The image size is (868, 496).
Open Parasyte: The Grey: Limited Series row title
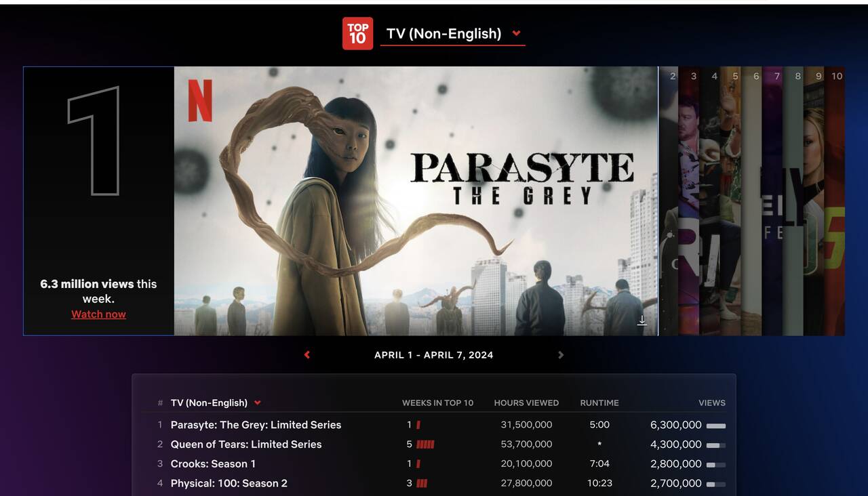pyautogui.click(x=256, y=425)
